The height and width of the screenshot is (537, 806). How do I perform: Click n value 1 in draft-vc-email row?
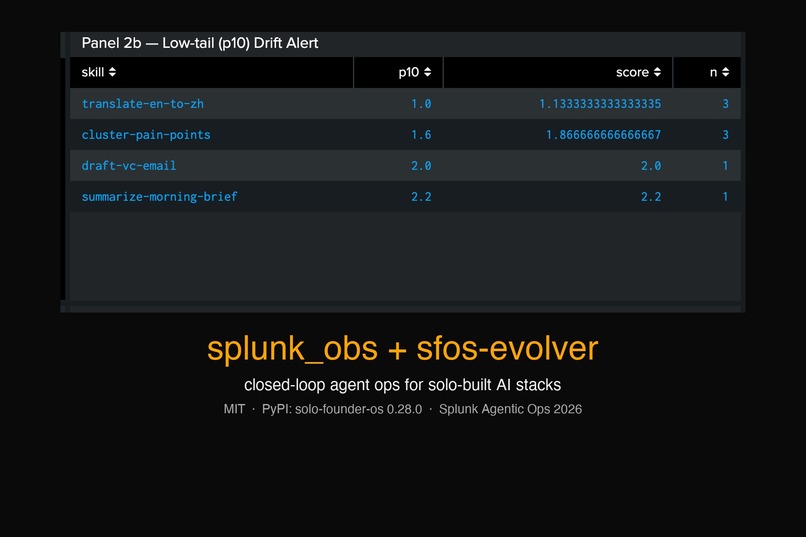pos(725,165)
